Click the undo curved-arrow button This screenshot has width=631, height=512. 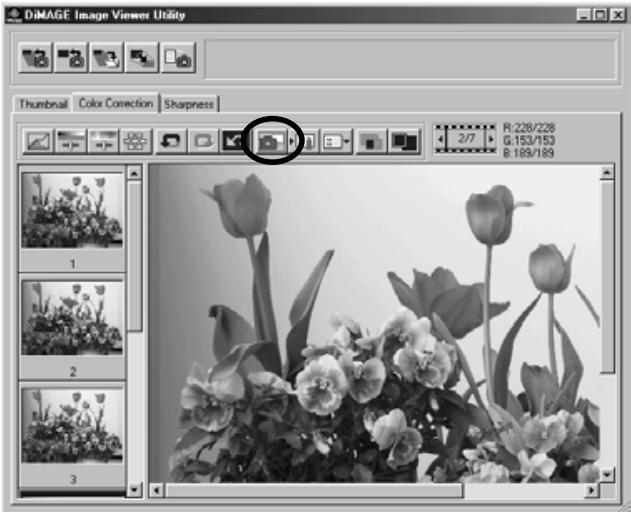click(x=171, y=141)
